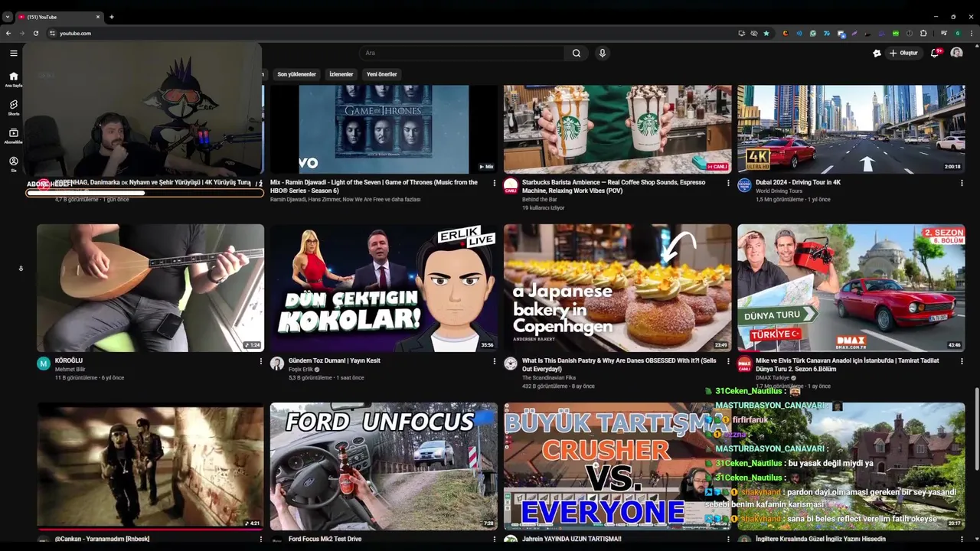
Task: Open Gündem Toz Duman! | Yayın Kesit title
Action: pos(335,360)
